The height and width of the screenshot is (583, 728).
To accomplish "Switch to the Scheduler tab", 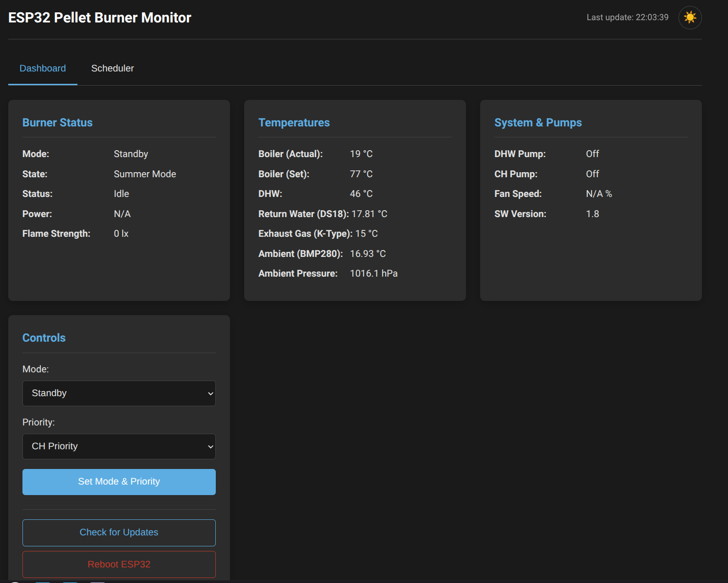I will pos(112,68).
